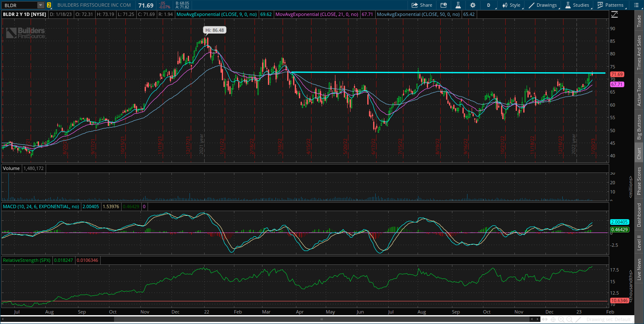644x324 pixels.
Task: Open the Style menu
Action: point(512,5)
